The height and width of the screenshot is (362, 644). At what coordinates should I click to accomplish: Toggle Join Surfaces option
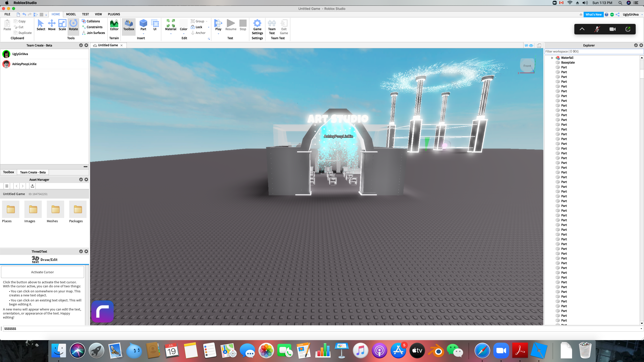coord(93,33)
